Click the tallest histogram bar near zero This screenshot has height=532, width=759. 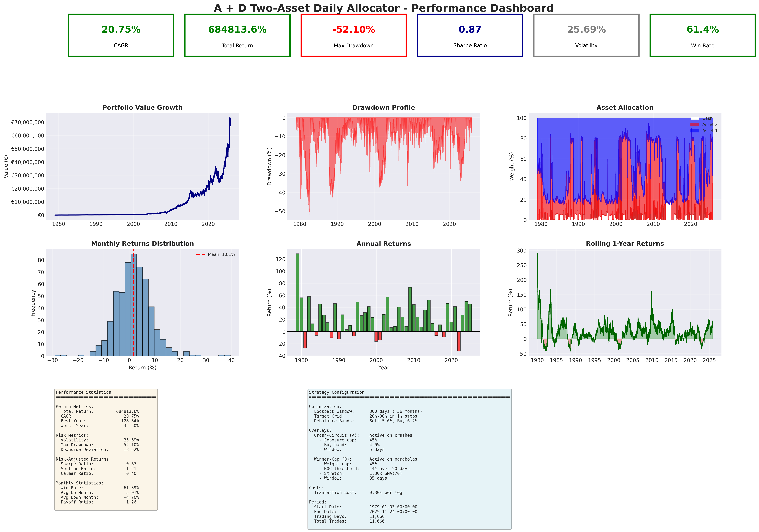coord(134,305)
